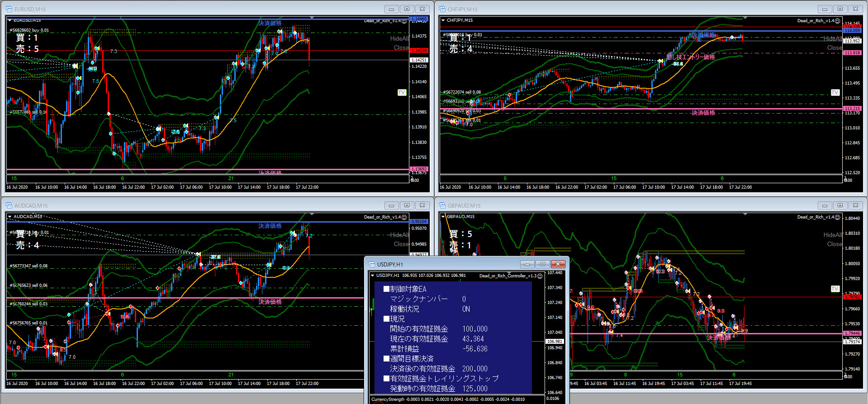Image resolution: width=868 pixels, height=404 pixels.
Task: Click HideAll in the GBPAUD chart
Action: [x=833, y=235]
